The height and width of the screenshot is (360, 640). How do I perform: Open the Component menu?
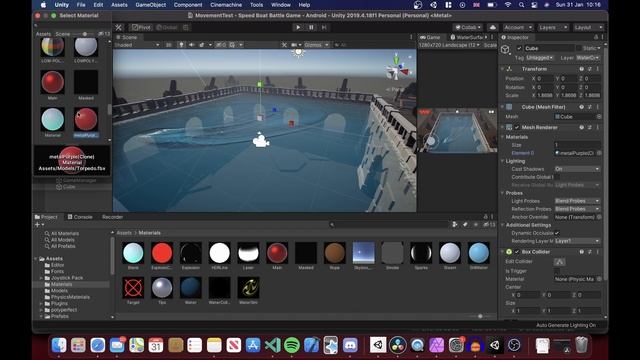point(188,5)
